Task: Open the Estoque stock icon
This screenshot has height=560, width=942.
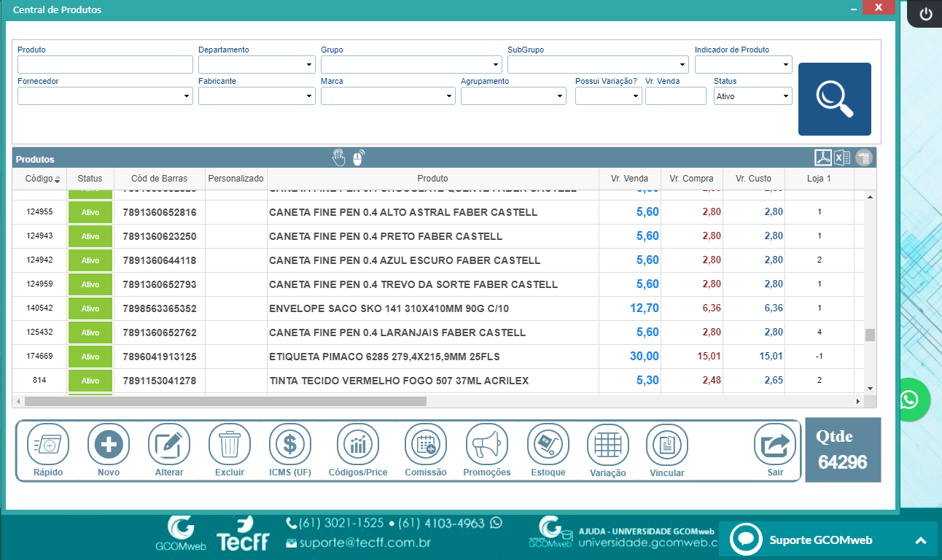Action: (548, 444)
